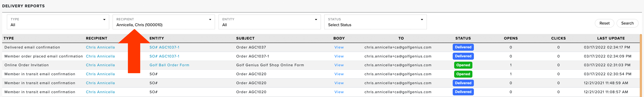Image resolution: width=644 pixels, height=97 pixels.
Task: Click the BODY column header
Action: point(339,38)
